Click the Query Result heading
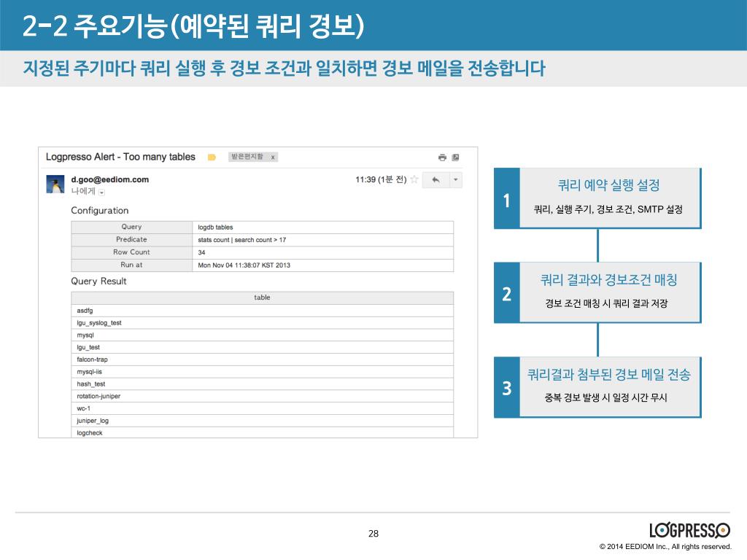The image size is (747, 560). (98, 281)
